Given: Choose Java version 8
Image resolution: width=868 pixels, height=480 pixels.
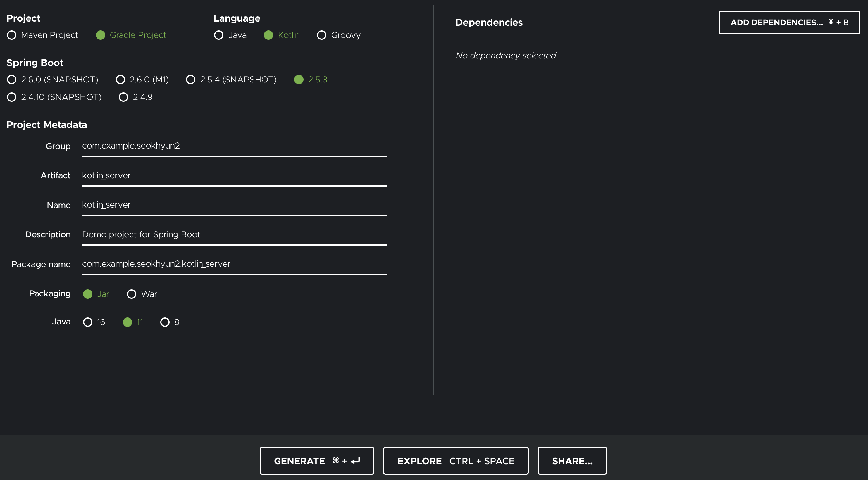Looking at the screenshot, I should pos(165,322).
